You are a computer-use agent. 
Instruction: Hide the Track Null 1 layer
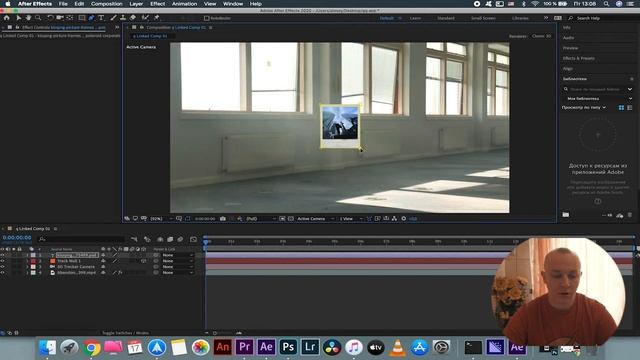pos(2,261)
